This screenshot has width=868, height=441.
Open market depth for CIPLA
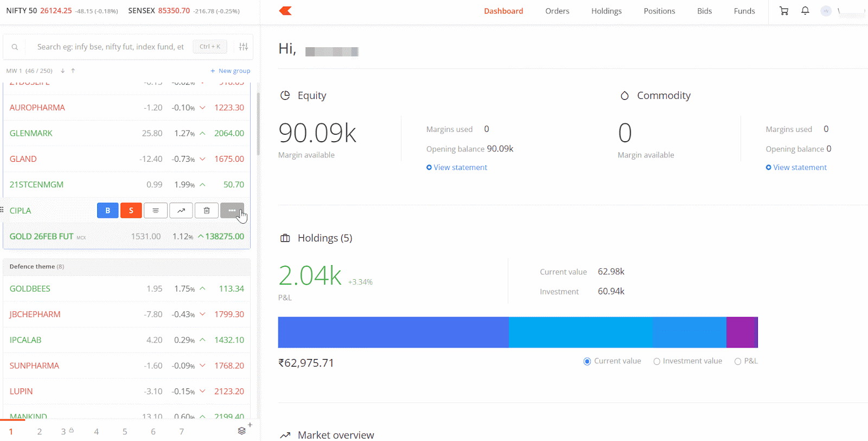point(156,210)
